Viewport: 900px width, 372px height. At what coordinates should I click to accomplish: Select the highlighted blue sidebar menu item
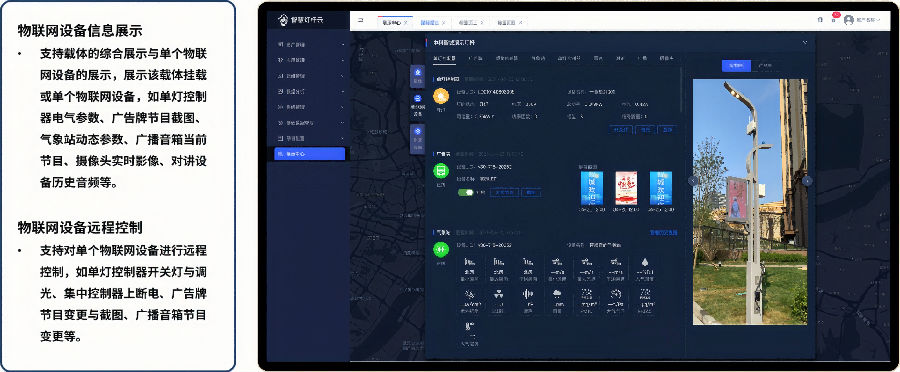pos(310,154)
